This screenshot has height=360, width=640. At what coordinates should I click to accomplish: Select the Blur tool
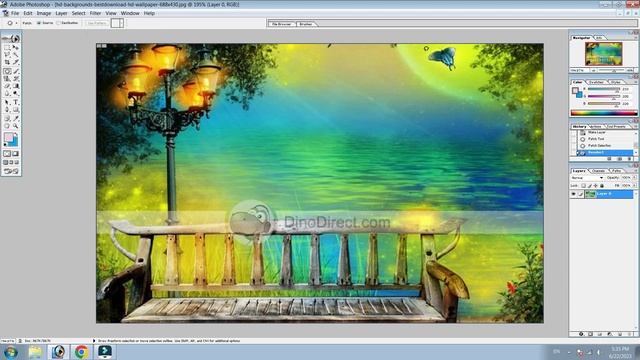coord(7,93)
